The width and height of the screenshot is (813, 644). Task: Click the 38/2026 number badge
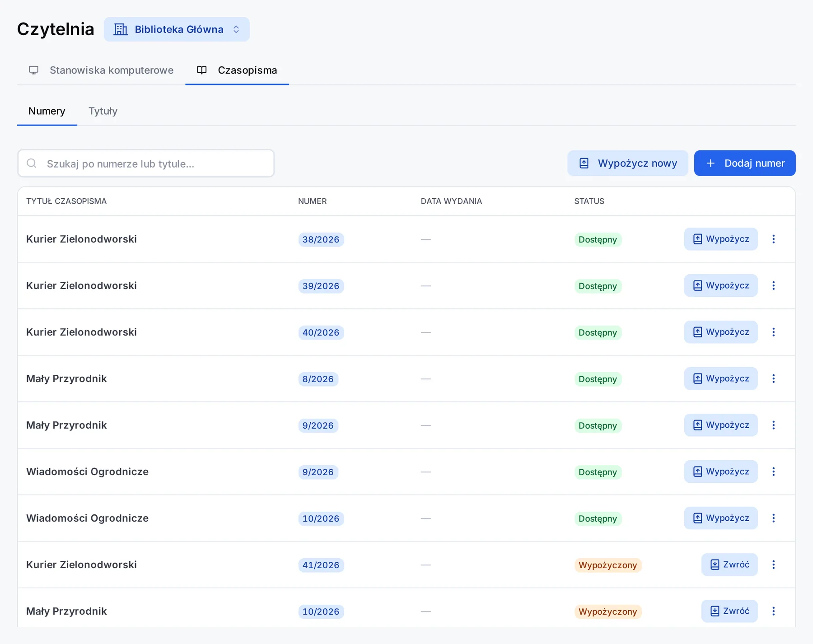click(321, 239)
